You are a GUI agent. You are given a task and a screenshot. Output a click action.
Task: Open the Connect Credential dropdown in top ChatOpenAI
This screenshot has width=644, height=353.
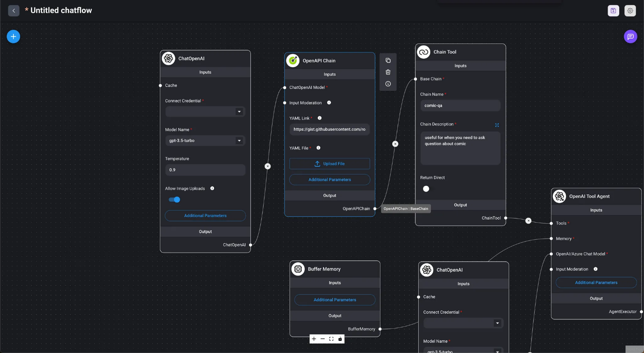205,112
